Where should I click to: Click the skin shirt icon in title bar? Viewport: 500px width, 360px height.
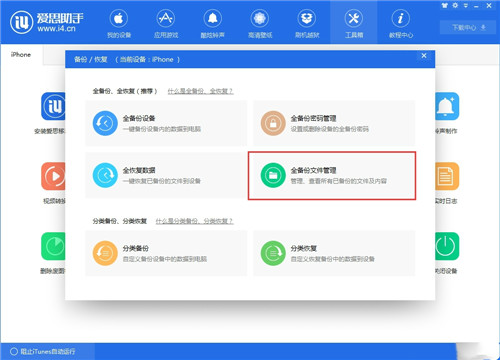pos(445,5)
